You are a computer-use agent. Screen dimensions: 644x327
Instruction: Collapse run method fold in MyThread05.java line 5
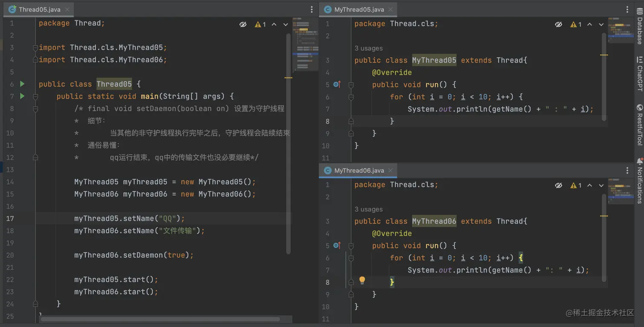tap(351, 84)
